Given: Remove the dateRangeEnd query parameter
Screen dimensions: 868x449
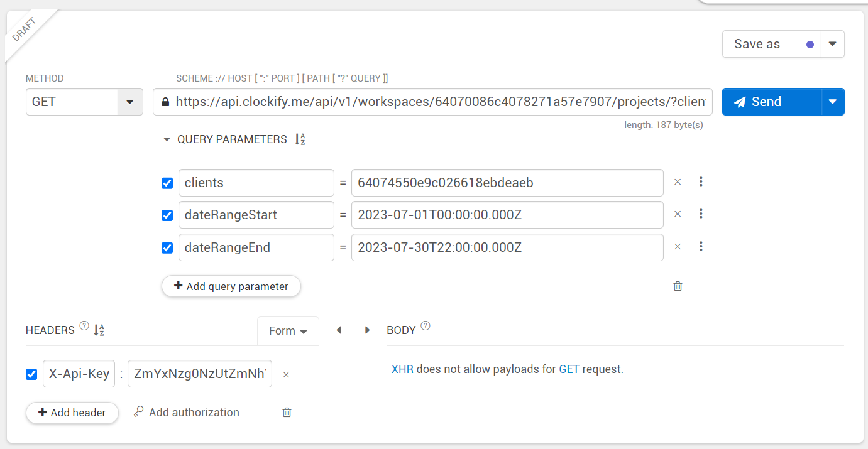Looking at the screenshot, I should click(678, 246).
